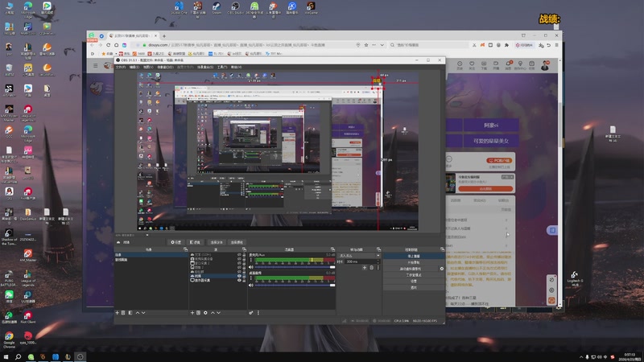
Task: Open the audio mixer three-dot menu
Action: tap(258, 312)
